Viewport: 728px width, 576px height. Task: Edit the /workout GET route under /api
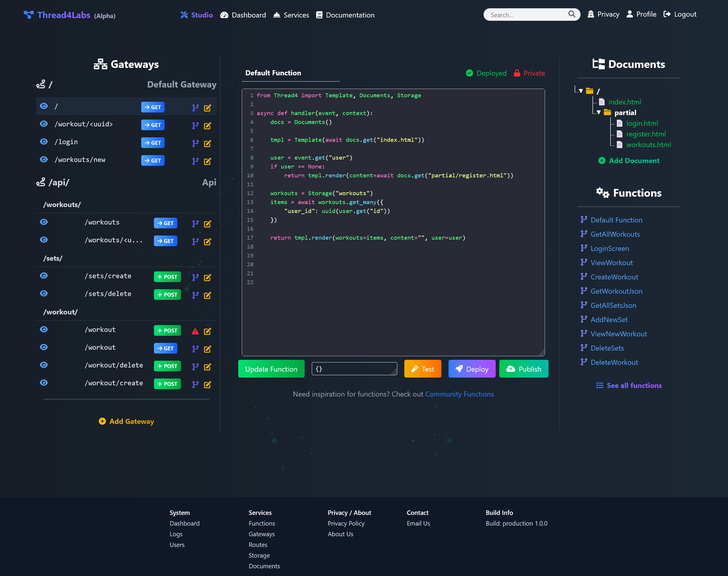click(x=207, y=349)
